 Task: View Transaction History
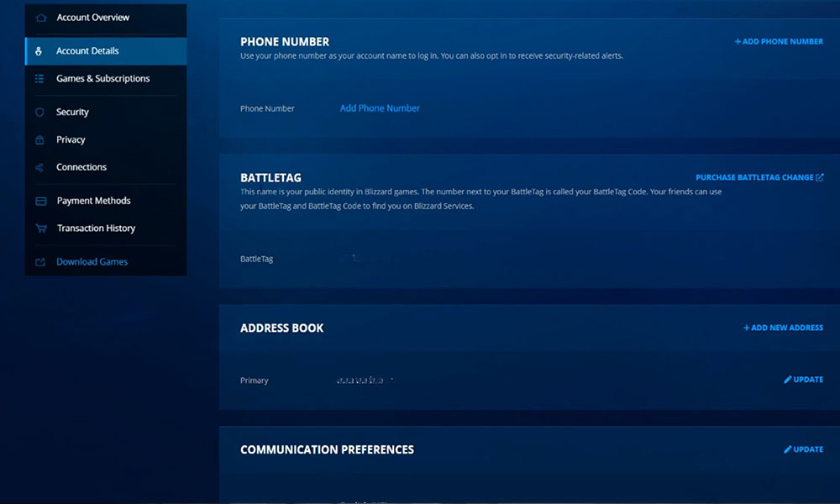pos(106,228)
